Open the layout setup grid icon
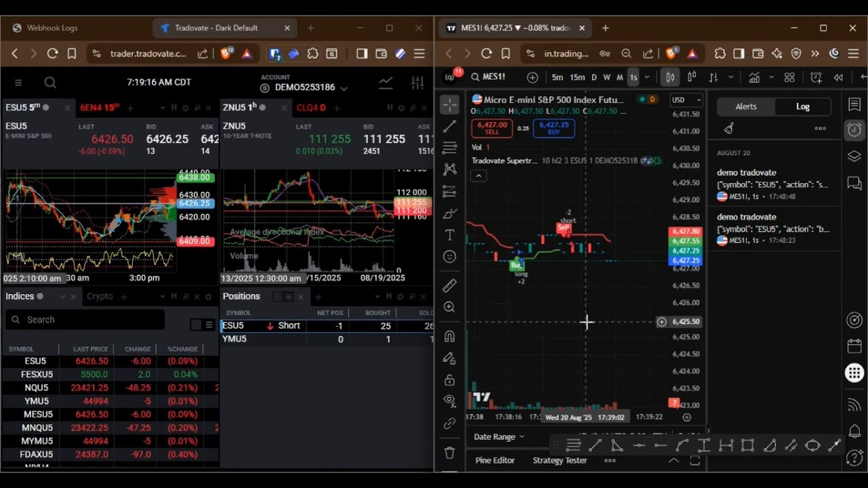Screen dimensions: 868x488 tap(789, 77)
